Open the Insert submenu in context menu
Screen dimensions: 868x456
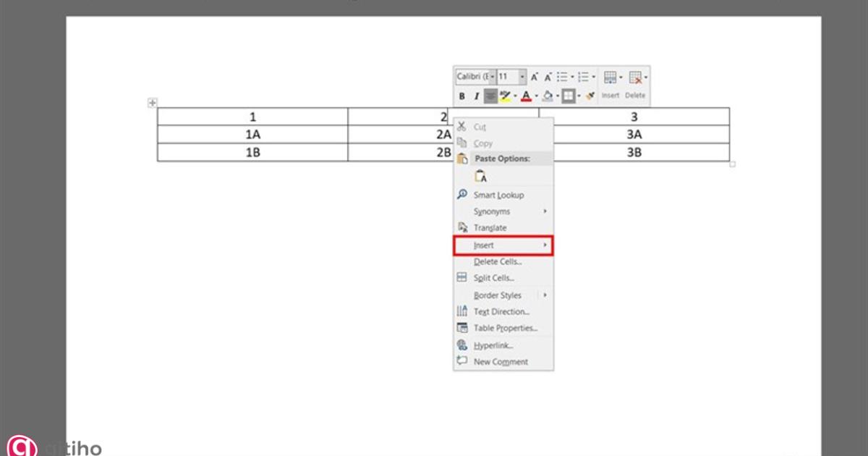coord(503,245)
